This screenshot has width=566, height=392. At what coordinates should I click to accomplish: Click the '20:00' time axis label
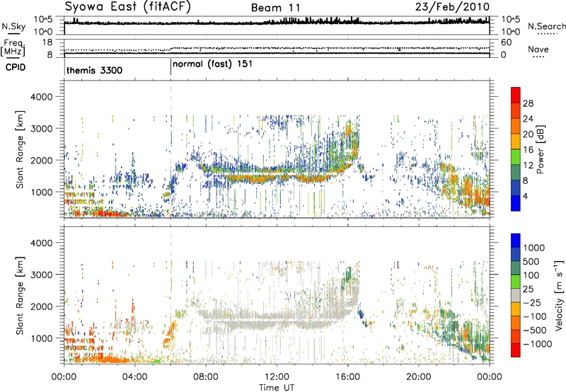tap(418, 377)
